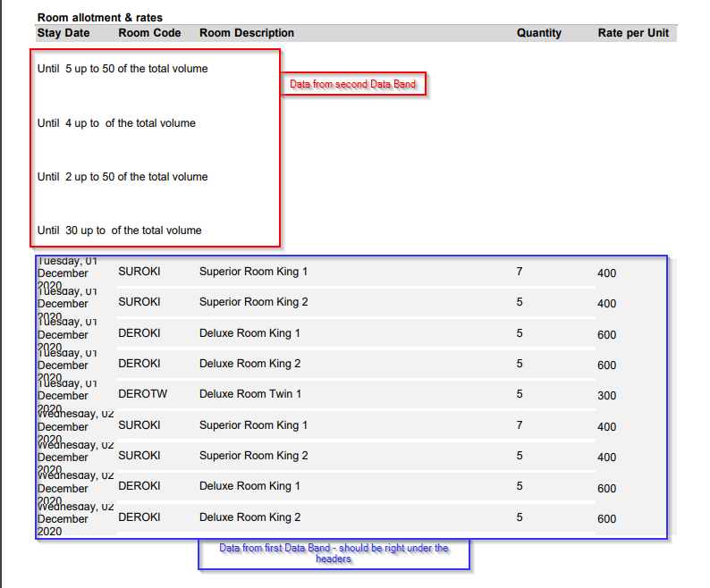
Task: Click the blue 'Data from first Data Band' note
Action: tap(334, 553)
